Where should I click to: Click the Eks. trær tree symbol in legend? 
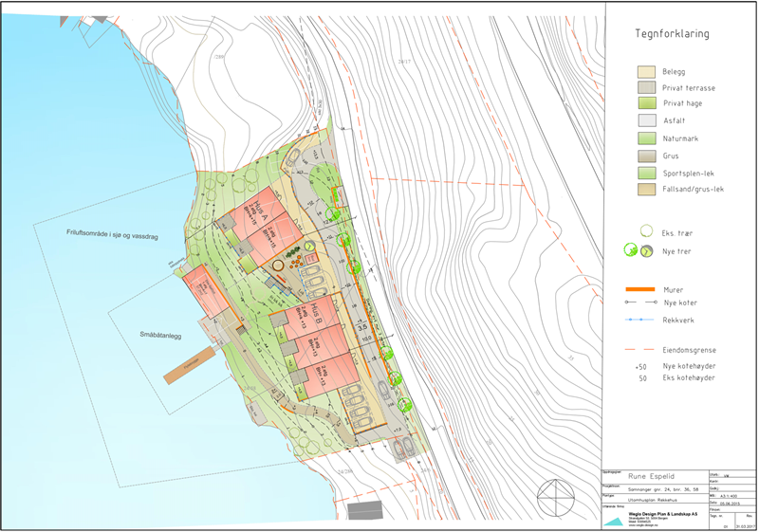645,231
